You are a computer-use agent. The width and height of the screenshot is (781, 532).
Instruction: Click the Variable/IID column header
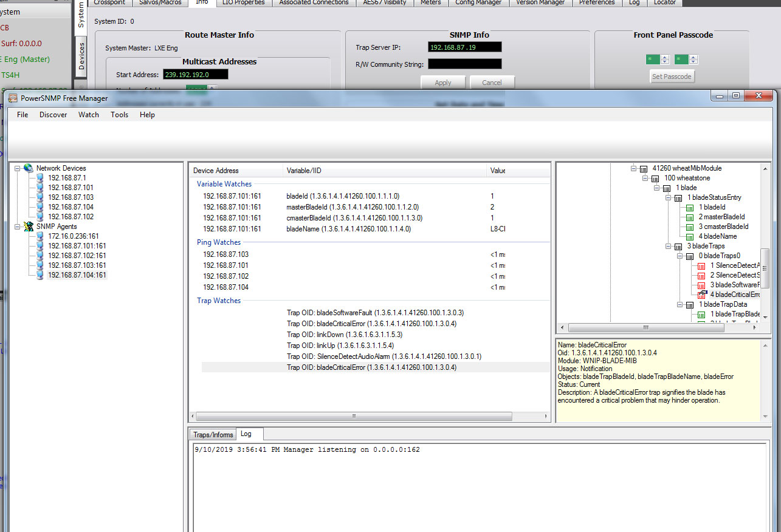click(x=385, y=171)
